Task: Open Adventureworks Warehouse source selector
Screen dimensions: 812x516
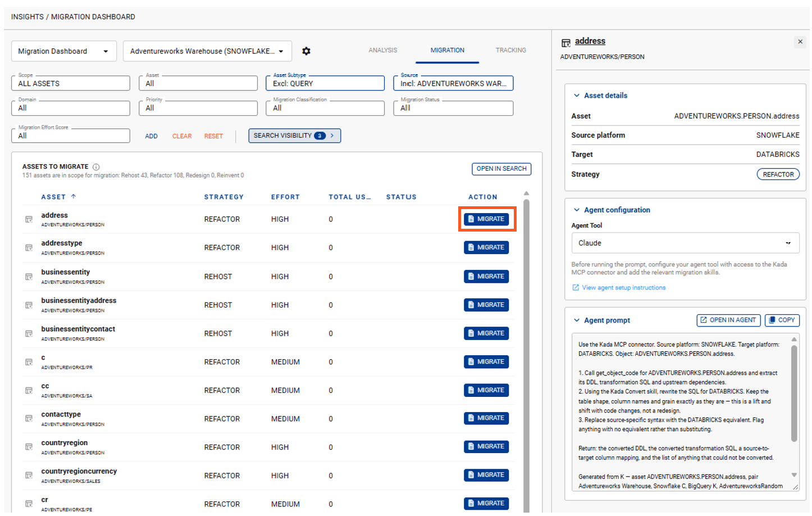Action: point(207,51)
